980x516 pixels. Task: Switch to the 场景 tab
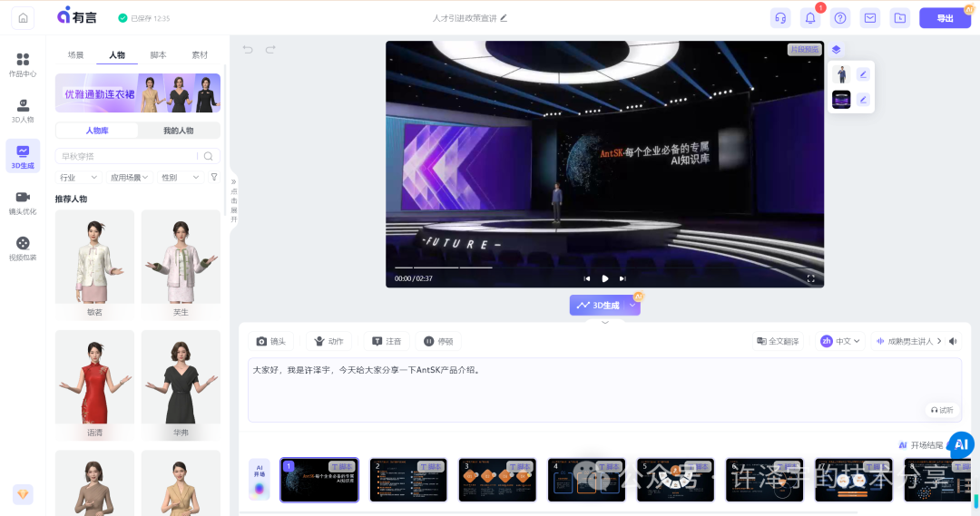pyautogui.click(x=75, y=55)
